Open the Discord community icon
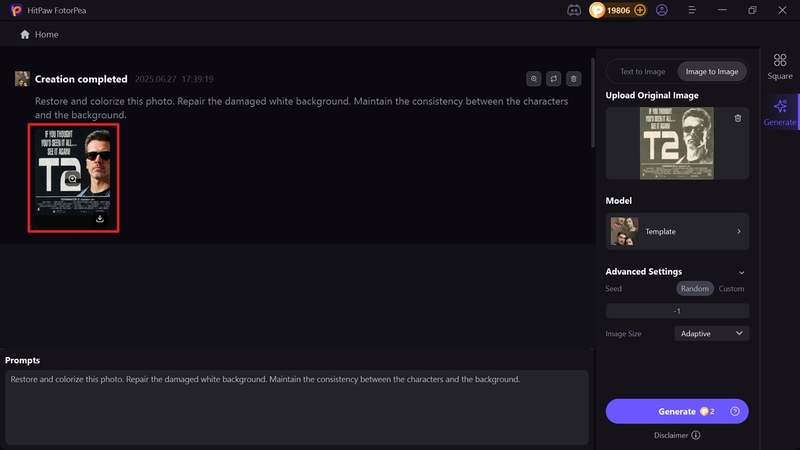The width and height of the screenshot is (800, 450). [574, 10]
